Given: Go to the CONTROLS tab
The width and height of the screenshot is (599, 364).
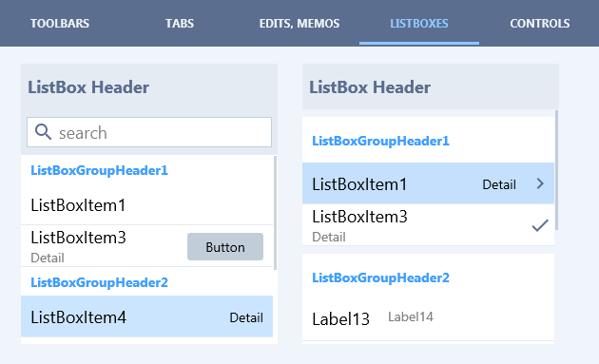Looking at the screenshot, I should click(x=539, y=24).
